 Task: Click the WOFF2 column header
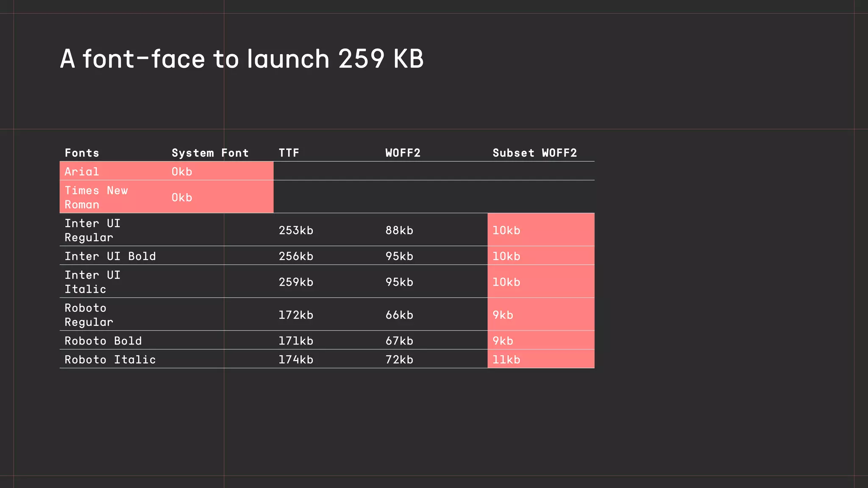(x=403, y=153)
